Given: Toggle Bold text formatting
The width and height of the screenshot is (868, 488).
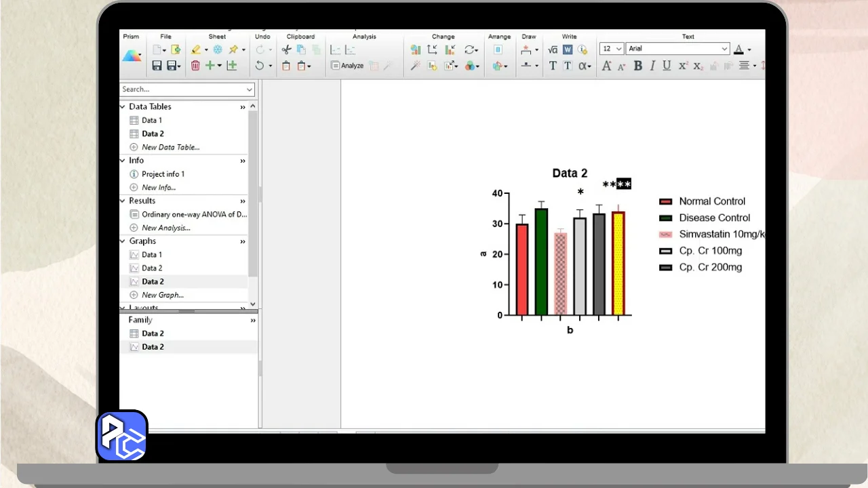Looking at the screenshot, I should (x=637, y=66).
